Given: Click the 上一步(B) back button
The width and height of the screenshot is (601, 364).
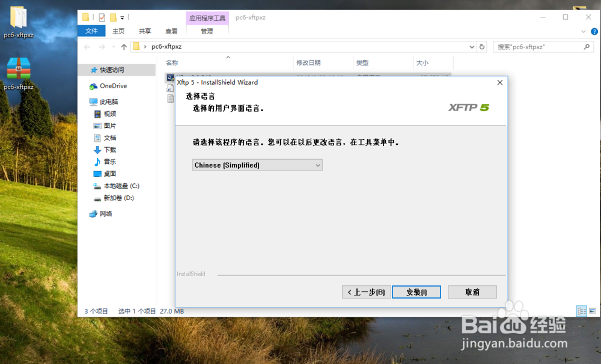Looking at the screenshot, I should (x=366, y=292).
